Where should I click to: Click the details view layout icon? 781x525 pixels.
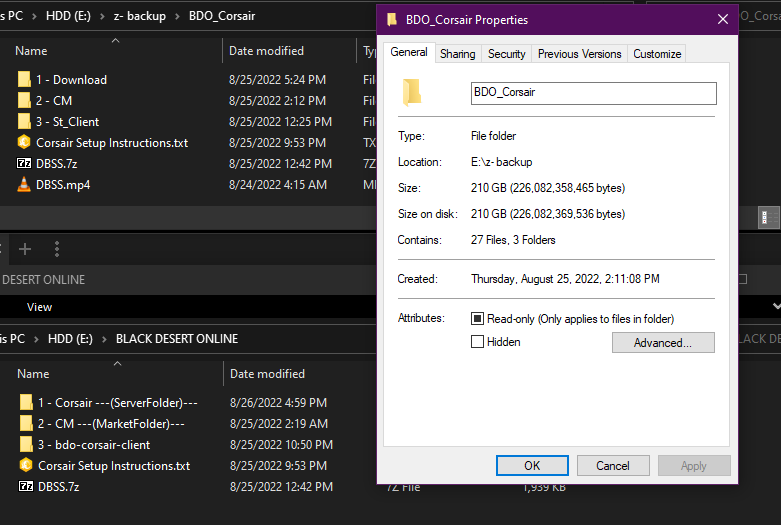click(769, 217)
